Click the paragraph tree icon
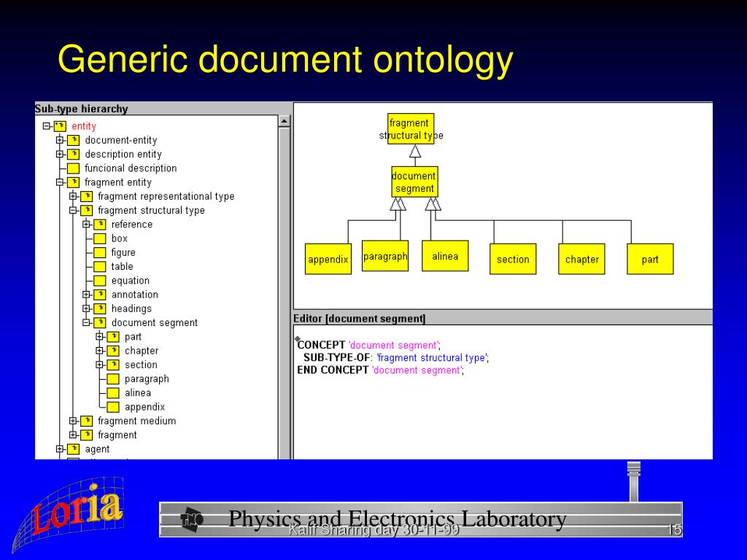The width and height of the screenshot is (747, 560). tap(113, 379)
